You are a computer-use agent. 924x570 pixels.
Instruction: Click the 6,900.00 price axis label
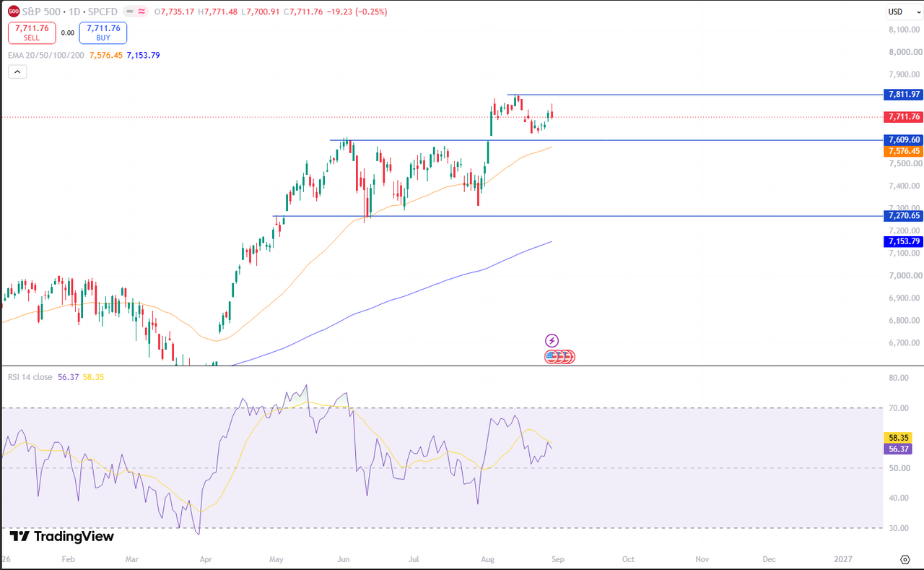tap(905, 298)
